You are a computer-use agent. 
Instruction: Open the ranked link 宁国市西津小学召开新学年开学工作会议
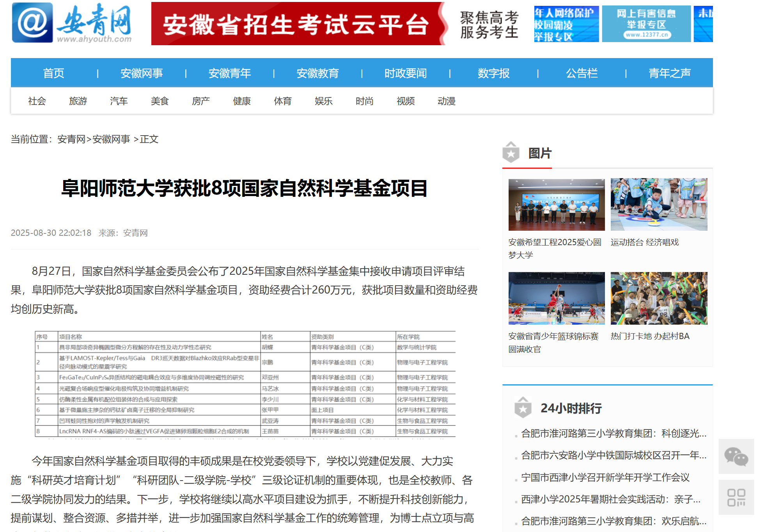click(x=605, y=477)
